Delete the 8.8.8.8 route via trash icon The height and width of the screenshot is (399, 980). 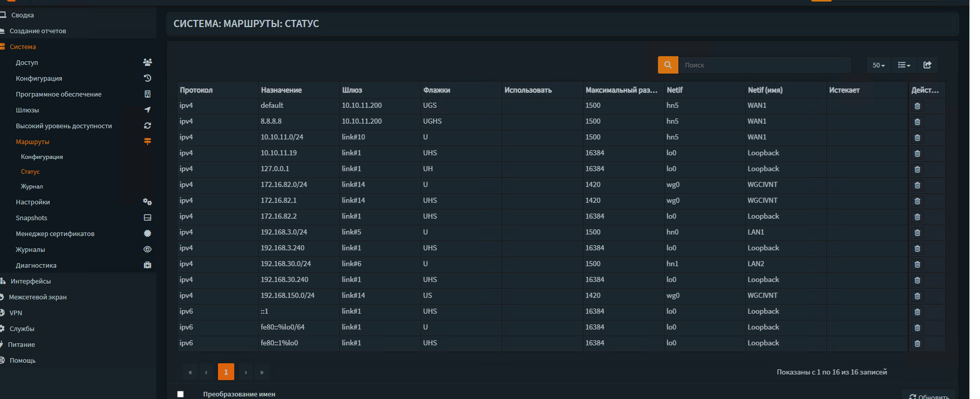(x=917, y=122)
